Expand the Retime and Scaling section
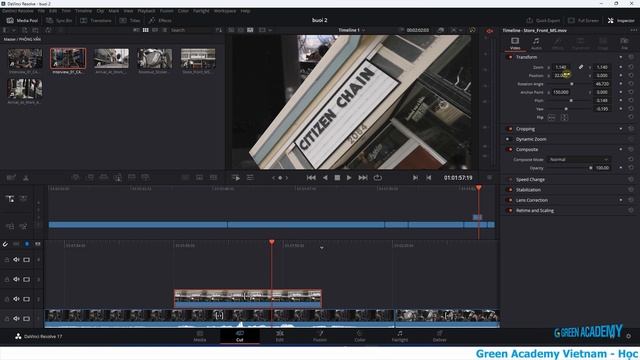 click(535, 211)
